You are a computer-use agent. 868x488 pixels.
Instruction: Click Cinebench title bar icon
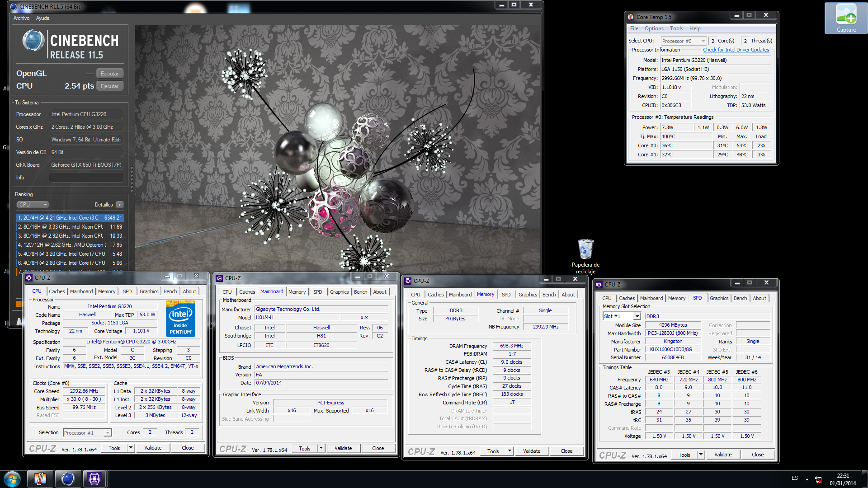click(x=14, y=7)
